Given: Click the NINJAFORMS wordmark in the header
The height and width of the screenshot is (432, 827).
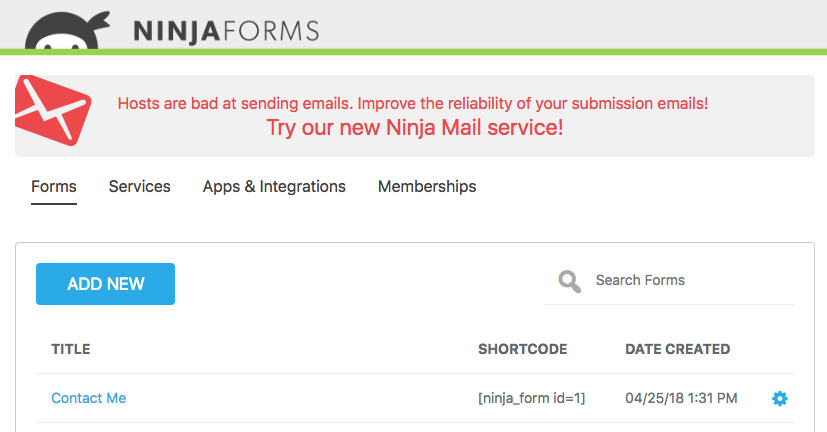Looking at the screenshot, I should 226,31.
